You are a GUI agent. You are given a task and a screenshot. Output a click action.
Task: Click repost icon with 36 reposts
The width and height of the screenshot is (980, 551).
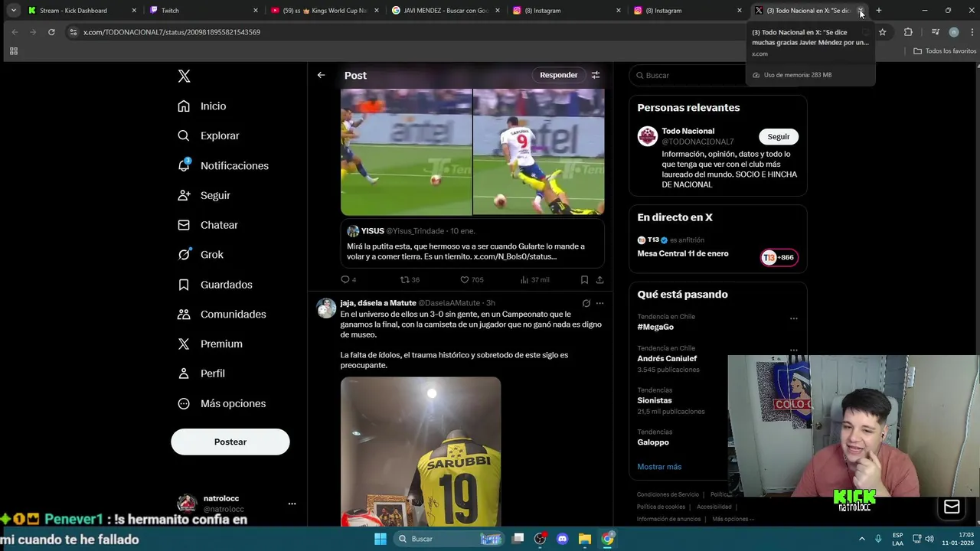tap(405, 280)
